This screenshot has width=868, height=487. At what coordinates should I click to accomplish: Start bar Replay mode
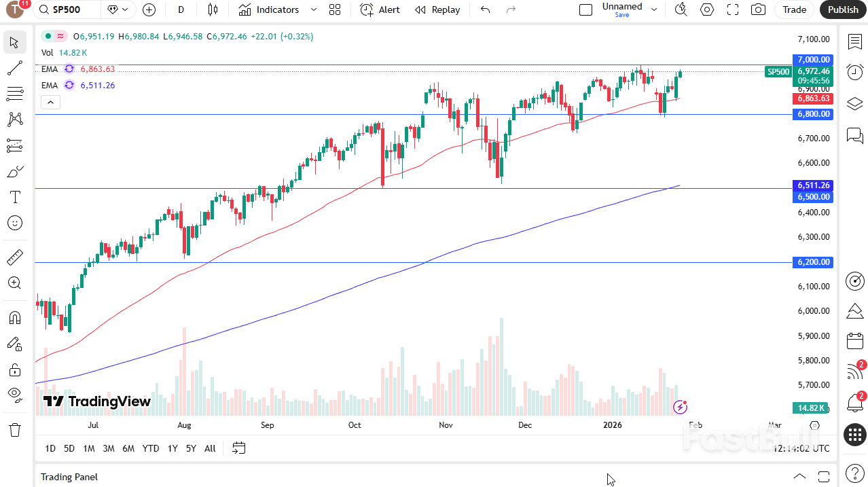437,10
